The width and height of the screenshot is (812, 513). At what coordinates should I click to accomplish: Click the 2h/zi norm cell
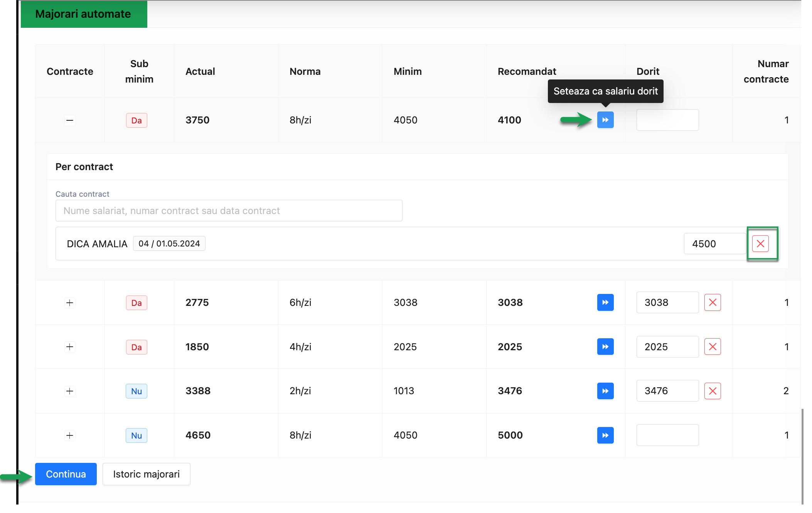(300, 391)
